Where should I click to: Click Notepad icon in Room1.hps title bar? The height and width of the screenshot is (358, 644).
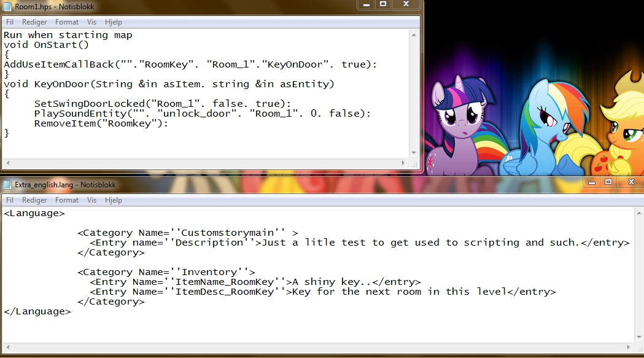(x=8, y=7)
